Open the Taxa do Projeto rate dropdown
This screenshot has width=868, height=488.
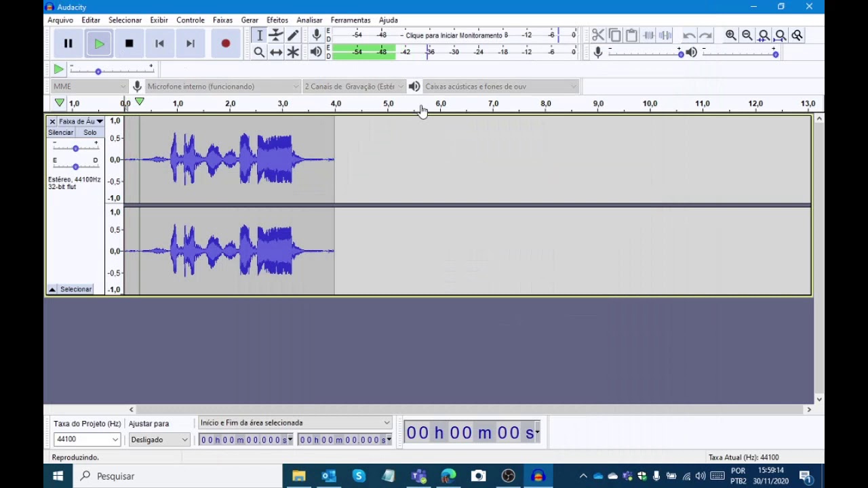tap(87, 439)
